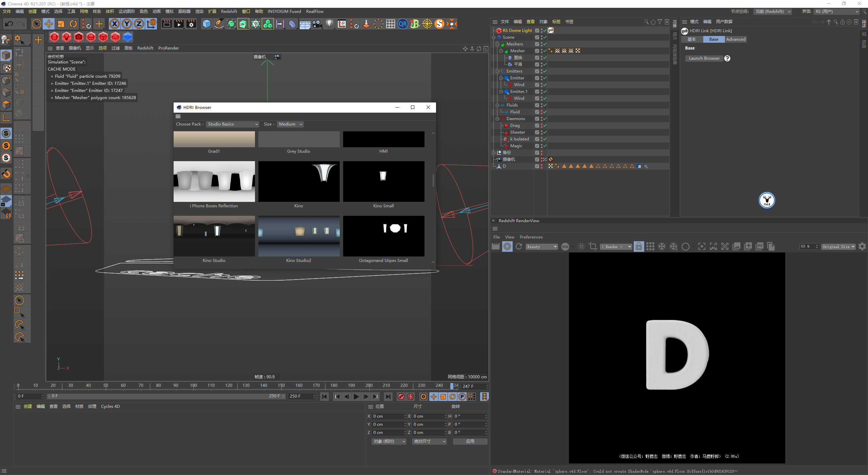Click the Rotate tool icon
Screen dimensions: 868x475
tap(73, 24)
